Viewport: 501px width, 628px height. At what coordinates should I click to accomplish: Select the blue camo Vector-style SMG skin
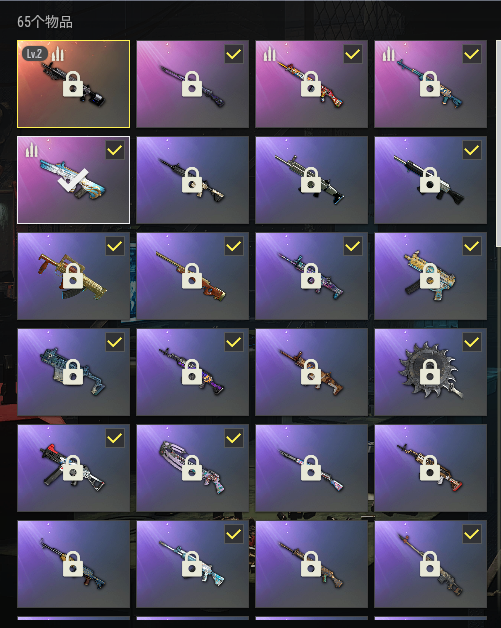pos(73,372)
